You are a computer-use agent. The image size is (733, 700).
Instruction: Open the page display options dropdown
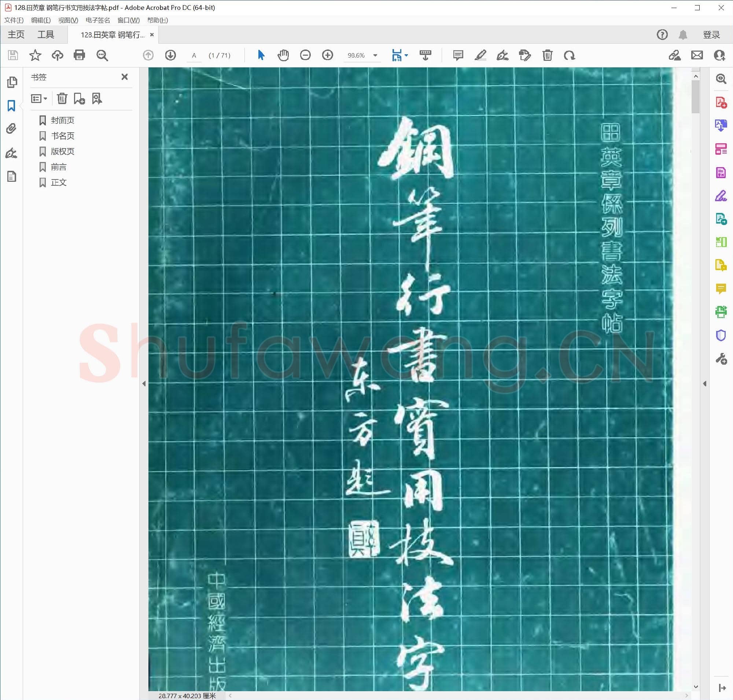tap(407, 55)
